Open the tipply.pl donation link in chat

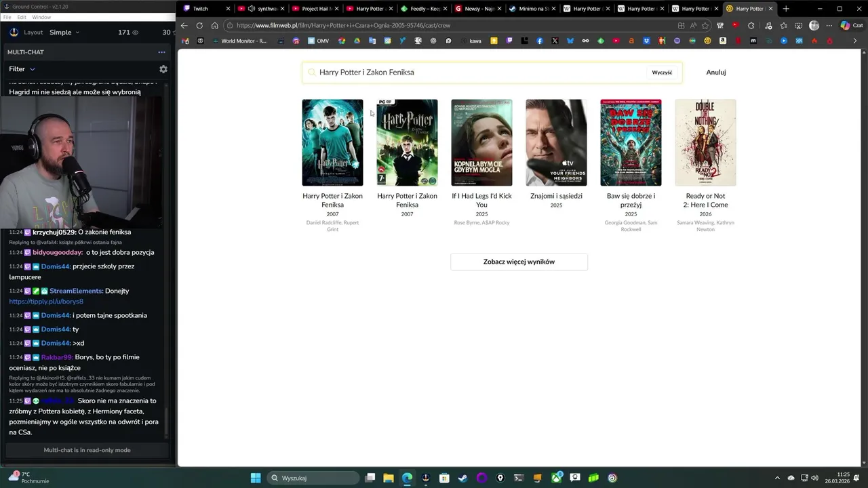(x=46, y=302)
